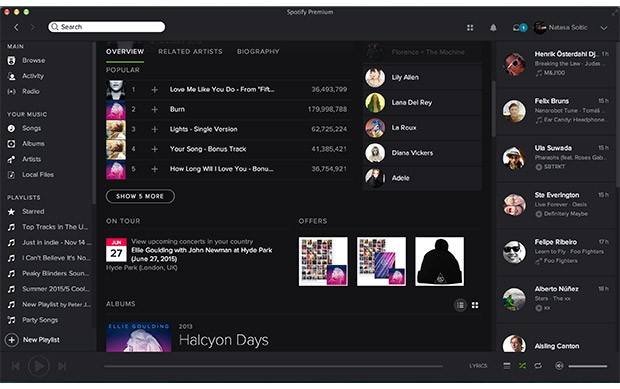The width and height of the screenshot is (620, 389).
Task: Open the apps grid icon in top bar
Action: point(470,28)
